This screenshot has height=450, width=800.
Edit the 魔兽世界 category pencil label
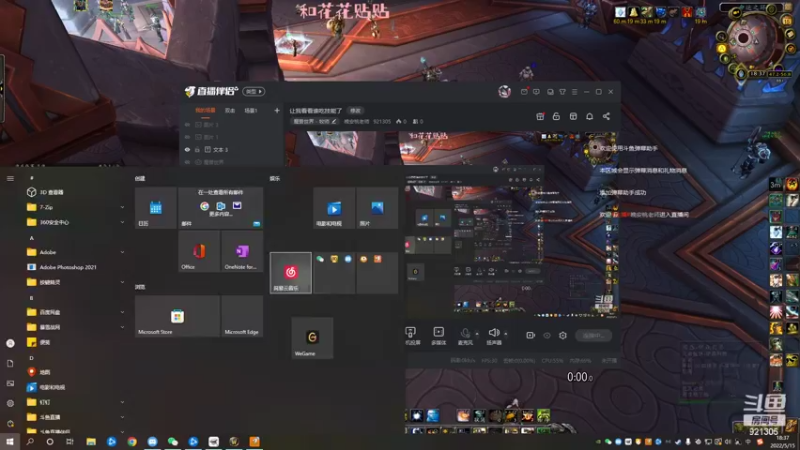click(x=314, y=121)
